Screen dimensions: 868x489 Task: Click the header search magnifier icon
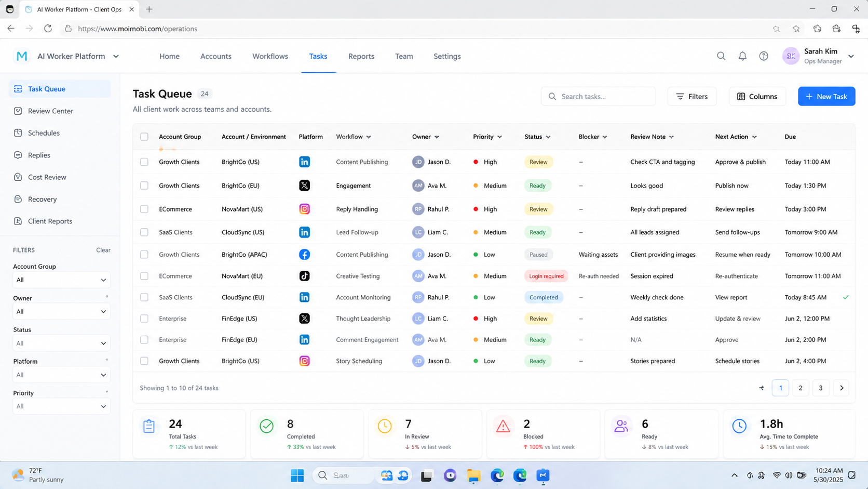721,56
